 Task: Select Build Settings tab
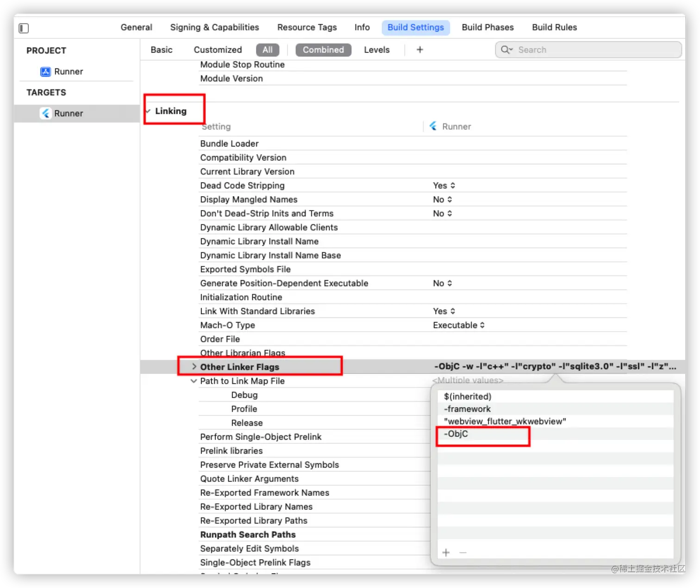click(416, 27)
